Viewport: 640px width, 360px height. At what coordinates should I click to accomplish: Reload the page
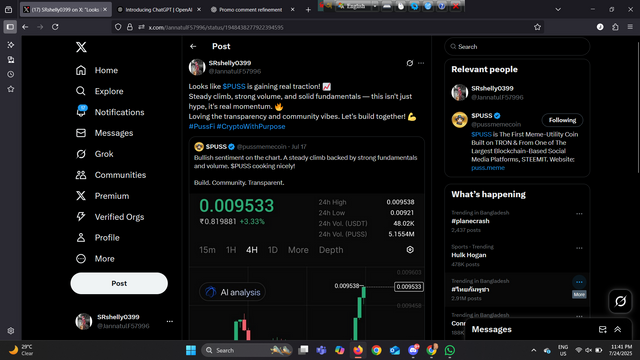(x=55, y=27)
